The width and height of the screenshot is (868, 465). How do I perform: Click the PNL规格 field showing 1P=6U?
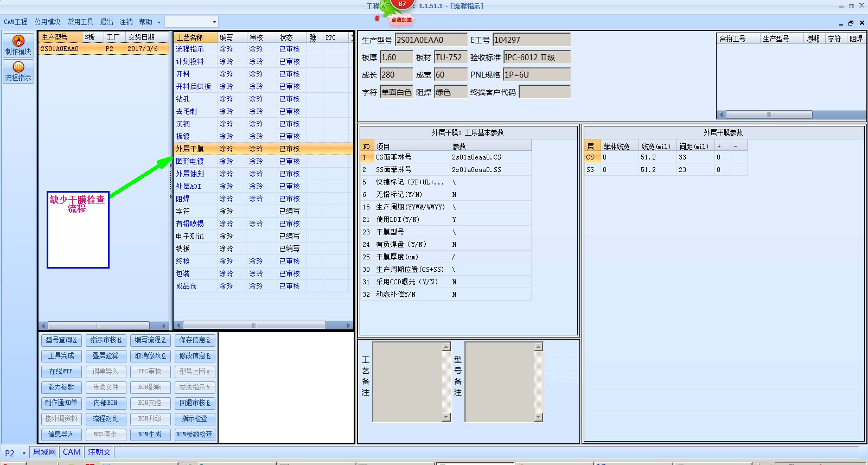point(537,74)
